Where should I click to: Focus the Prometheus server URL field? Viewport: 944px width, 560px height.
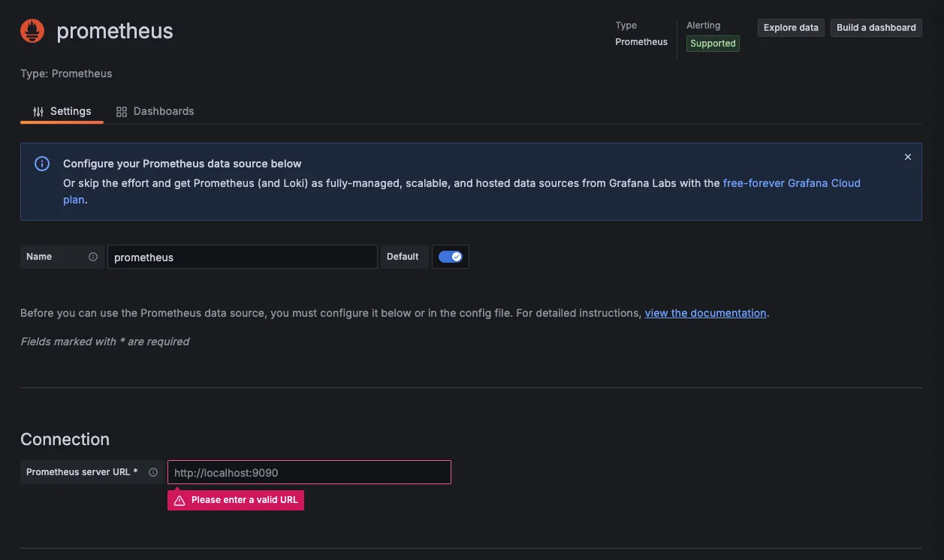click(309, 472)
